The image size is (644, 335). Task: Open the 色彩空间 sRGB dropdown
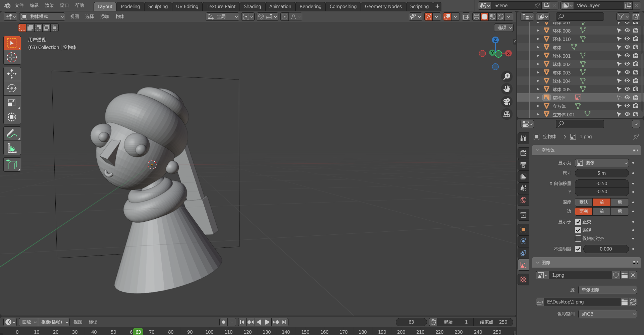point(607,314)
